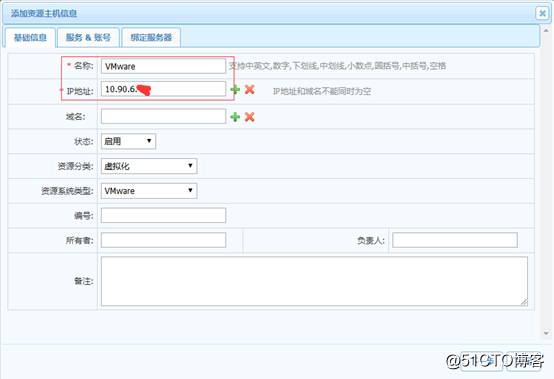Image resolution: width=554 pixels, height=379 pixels.
Task: Open the 资源系统类型 dropdown showing VMware
Action: pyautogui.click(x=149, y=191)
